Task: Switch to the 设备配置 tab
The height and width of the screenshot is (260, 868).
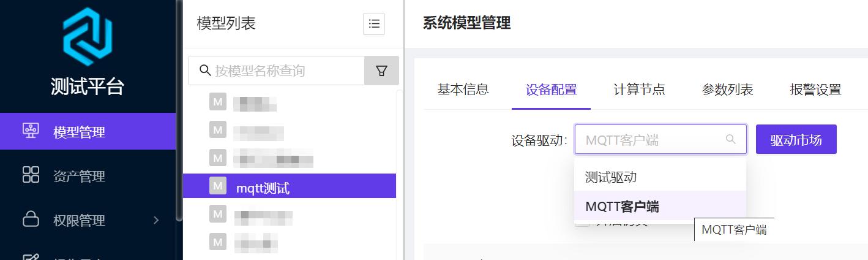Action: pos(551,90)
